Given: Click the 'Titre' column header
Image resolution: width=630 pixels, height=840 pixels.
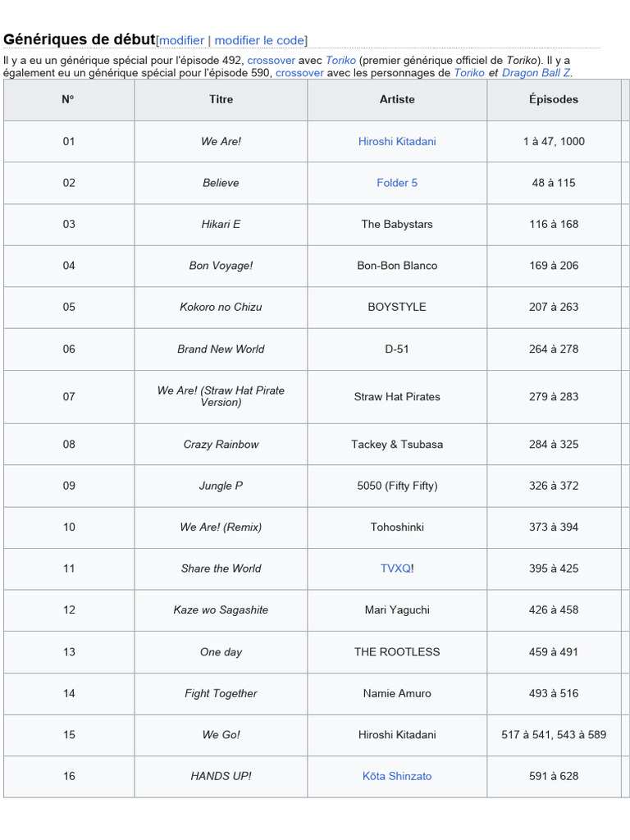Looking at the screenshot, I should (221, 99).
